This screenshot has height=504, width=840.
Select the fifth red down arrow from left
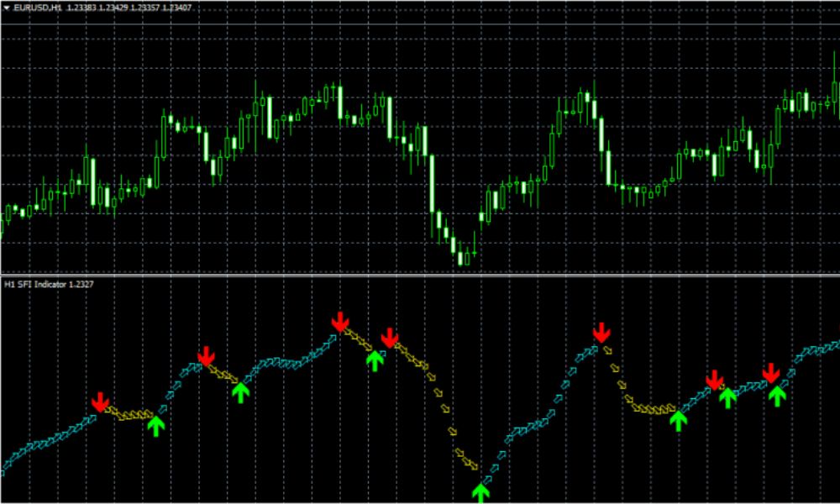pyautogui.click(x=601, y=332)
